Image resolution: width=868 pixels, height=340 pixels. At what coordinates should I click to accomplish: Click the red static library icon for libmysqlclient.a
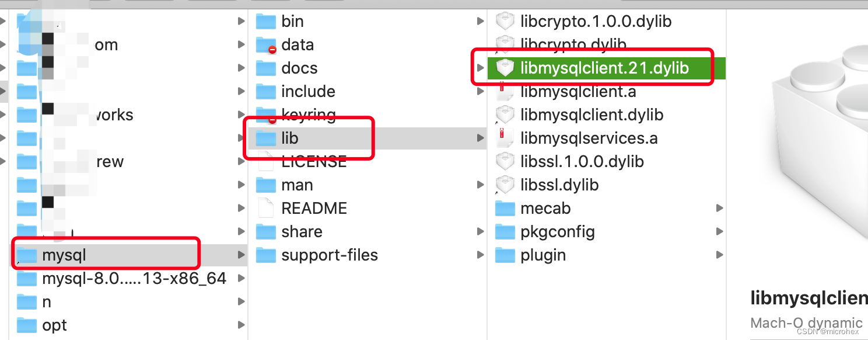[x=505, y=91]
